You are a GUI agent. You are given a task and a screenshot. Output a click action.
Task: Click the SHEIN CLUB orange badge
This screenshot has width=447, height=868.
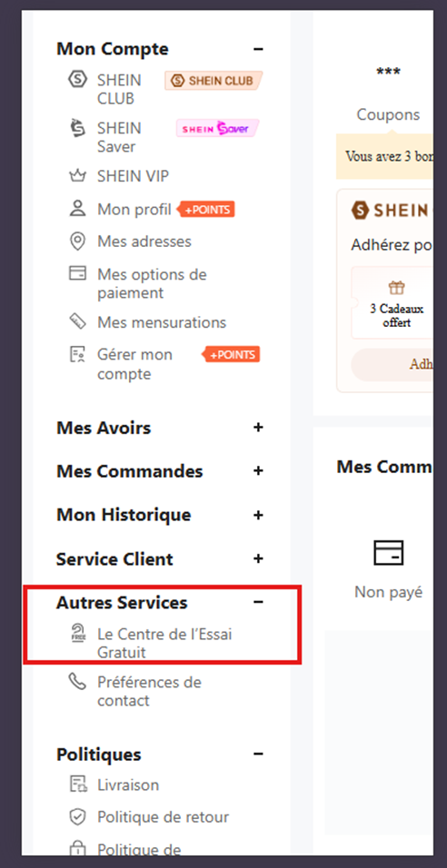214,80
